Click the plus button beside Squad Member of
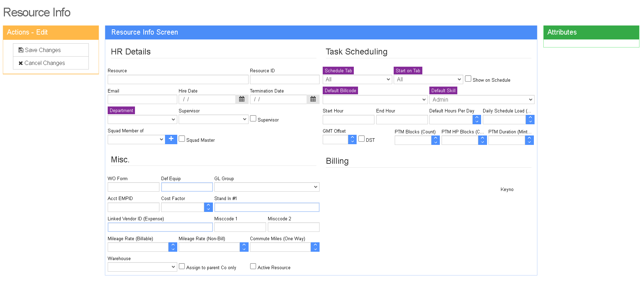 (x=171, y=139)
